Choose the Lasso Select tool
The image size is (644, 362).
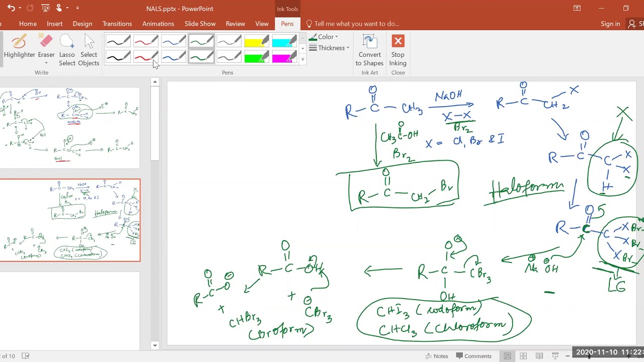tap(67, 50)
